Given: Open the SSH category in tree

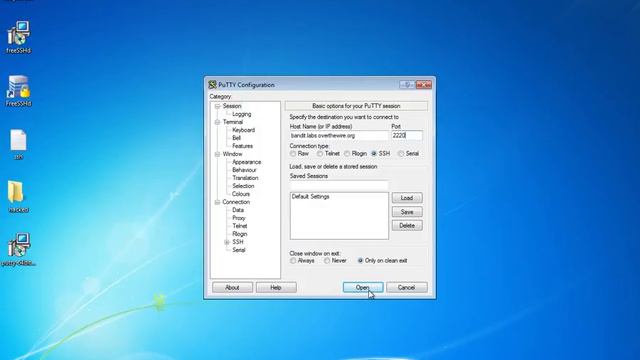Looking at the screenshot, I should coord(238,242).
